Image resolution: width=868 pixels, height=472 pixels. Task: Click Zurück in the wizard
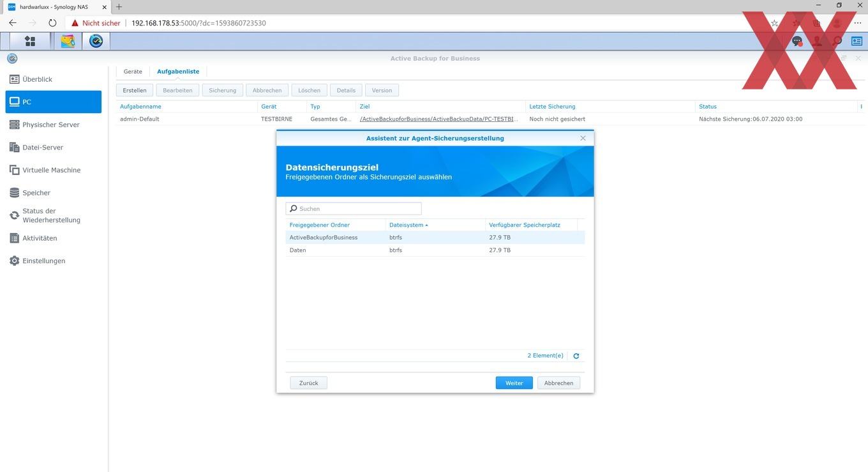click(308, 383)
